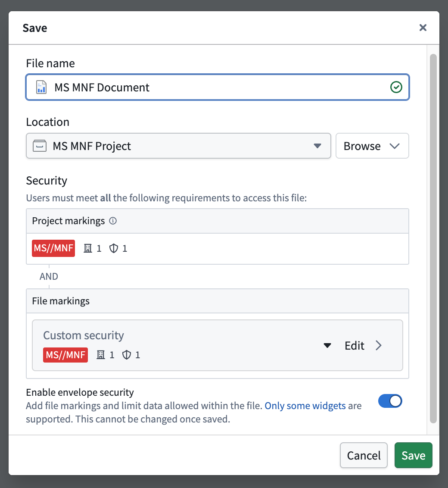Click the Save dialog title text

(x=35, y=28)
